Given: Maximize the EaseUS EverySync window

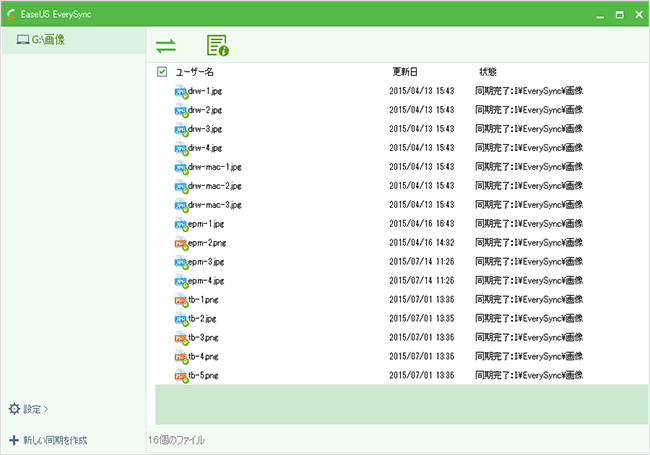Looking at the screenshot, I should pyautogui.click(x=619, y=15).
